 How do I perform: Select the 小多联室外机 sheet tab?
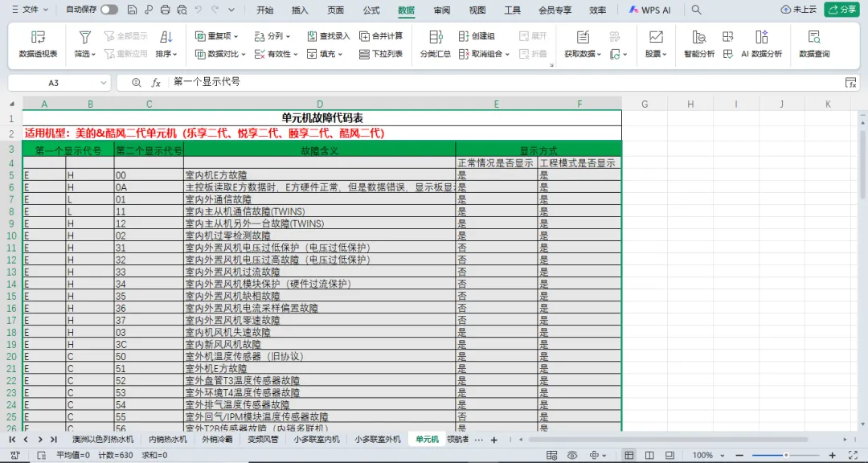click(x=378, y=439)
